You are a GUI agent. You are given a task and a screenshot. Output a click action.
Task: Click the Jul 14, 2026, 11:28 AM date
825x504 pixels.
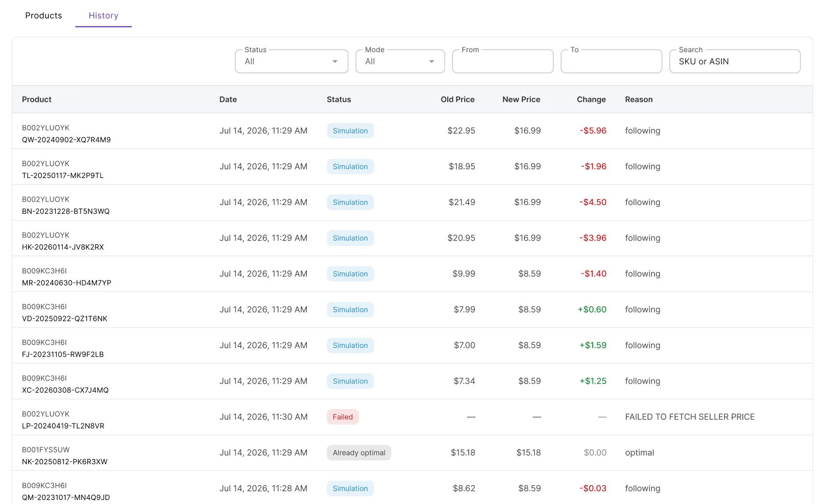263,488
